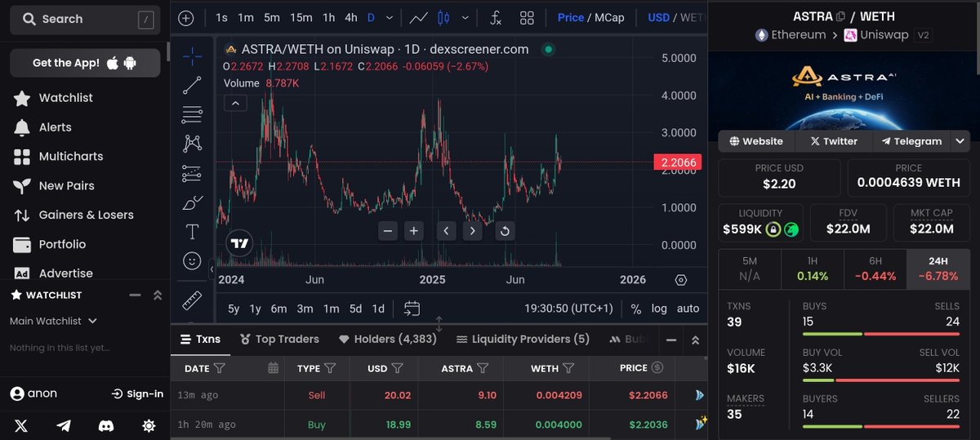Image resolution: width=980 pixels, height=440 pixels.
Task: Open the date range calendar filter
Action: 273,368
